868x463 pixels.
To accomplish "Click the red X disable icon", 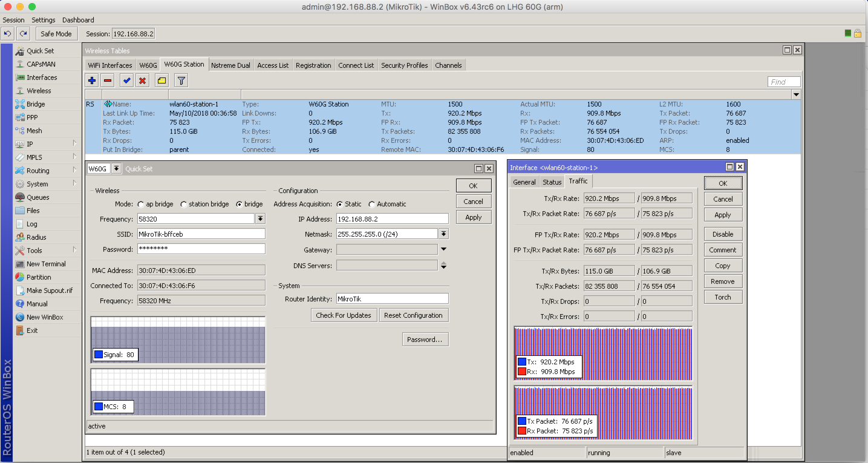I will click(x=142, y=80).
